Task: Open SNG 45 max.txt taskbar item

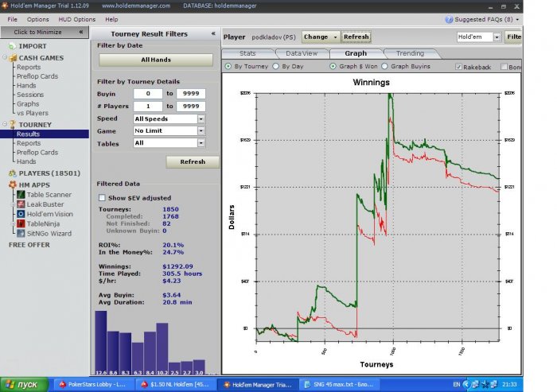Action: pos(340,385)
